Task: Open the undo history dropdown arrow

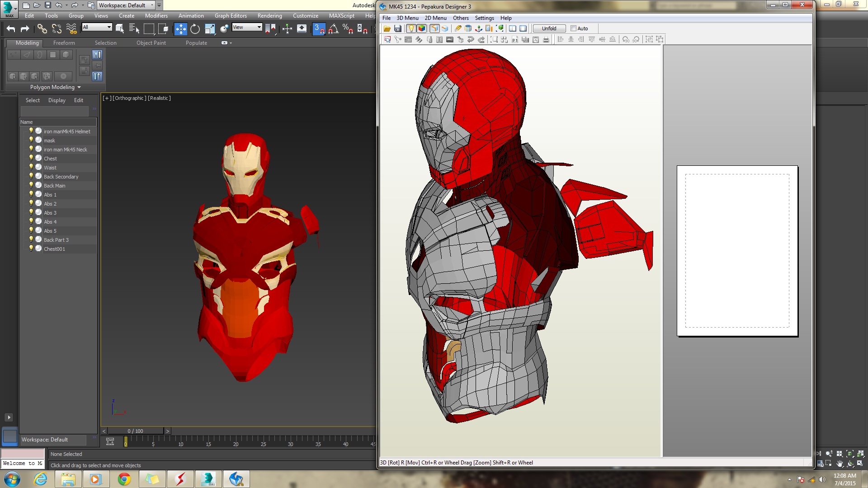Action: point(66,5)
